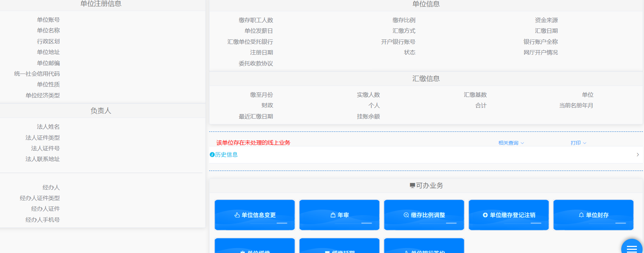Click the red 该单位存在未处理的线上业务 notice
The height and width of the screenshot is (253, 644).
point(253,142)
